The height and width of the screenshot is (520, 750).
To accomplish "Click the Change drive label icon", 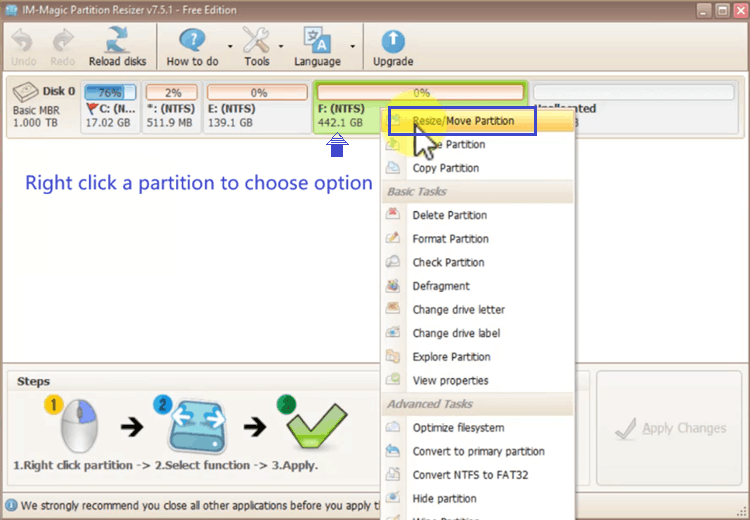I will click(x=393, y=332).
